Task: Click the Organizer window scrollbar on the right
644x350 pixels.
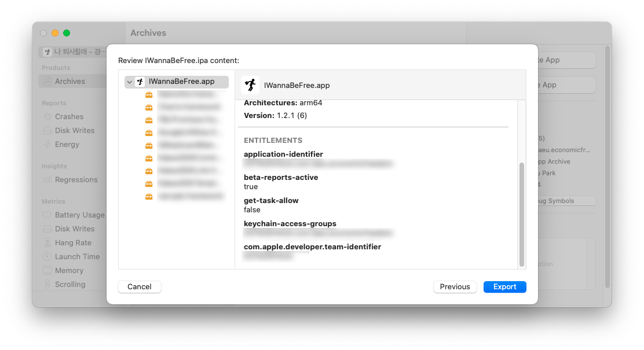Action: tap(608, 167)
